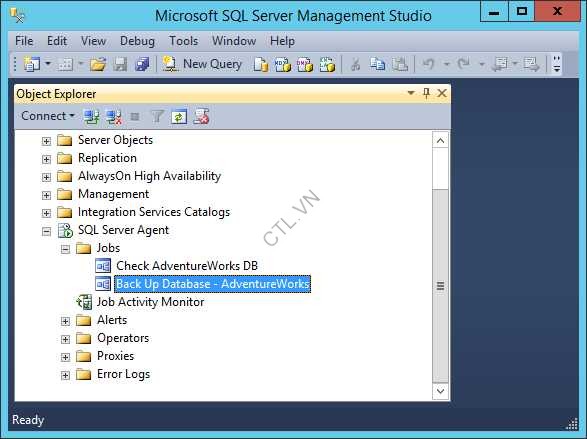The image size is (587, 439).
Task: Expand the Management node
Action: pos(46,195)
